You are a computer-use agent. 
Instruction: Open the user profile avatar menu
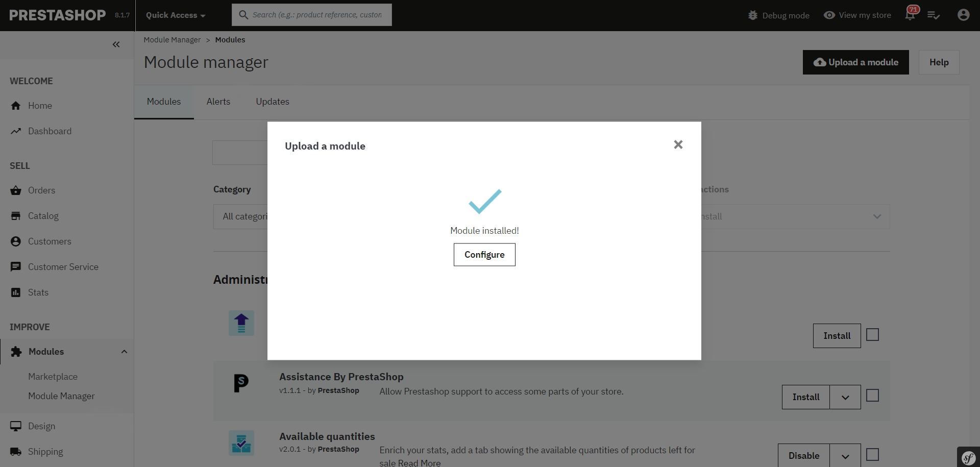[963, 15]
